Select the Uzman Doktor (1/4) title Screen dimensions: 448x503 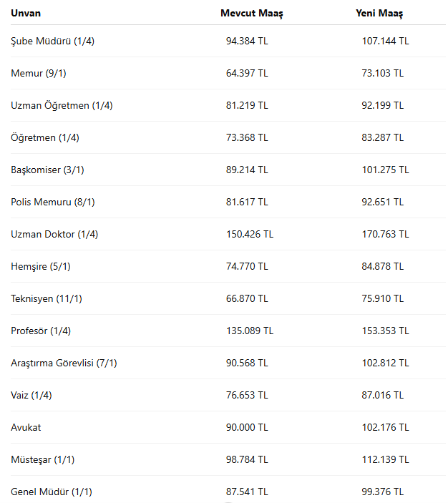(54, 234)
